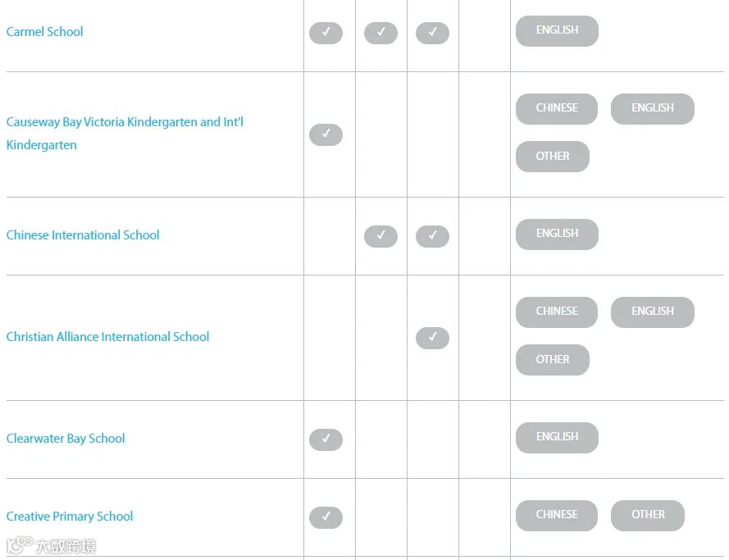Screen dimensions: 729x560
Task: Click ENGLISH tag for Carmel School
Action: tap(557, 31)
